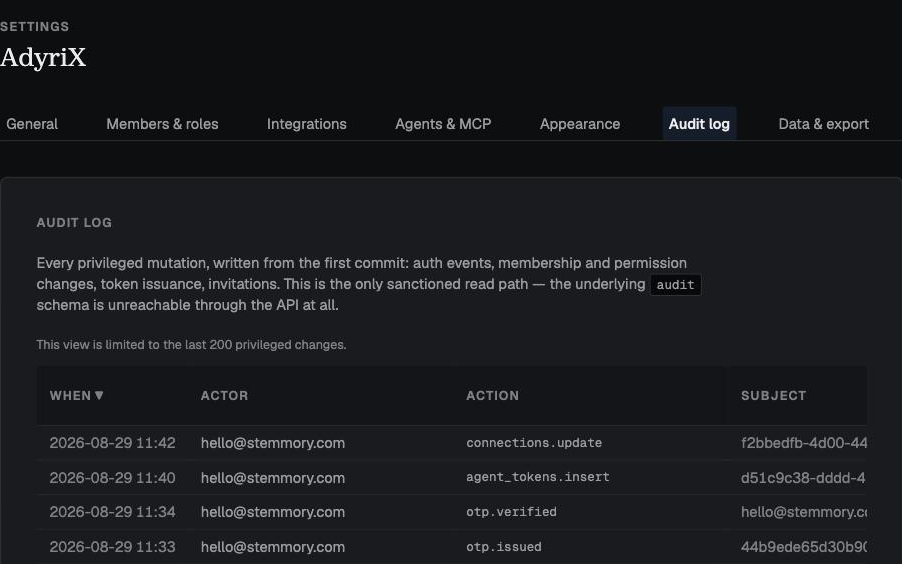
Task: Click actor email in agent_tokens.insert row
Action: click(x=273, y=478)
